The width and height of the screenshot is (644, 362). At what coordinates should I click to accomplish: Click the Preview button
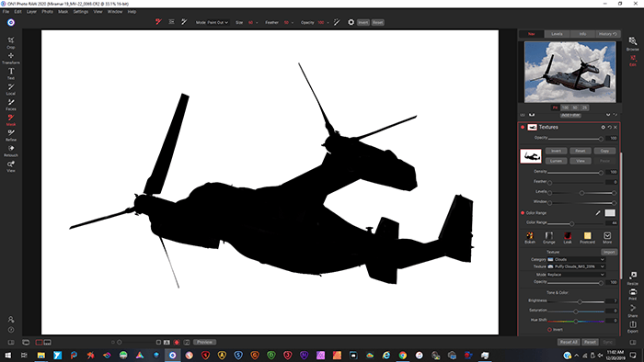[205, 342]
